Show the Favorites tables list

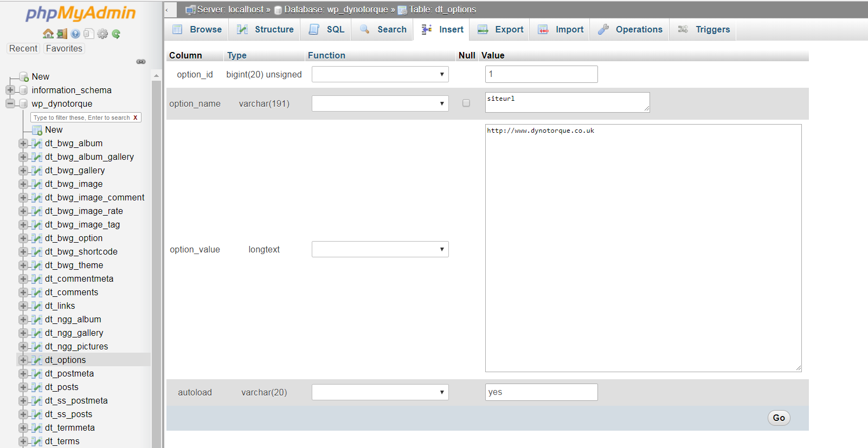pyautogui.click(x=64, y=48)
